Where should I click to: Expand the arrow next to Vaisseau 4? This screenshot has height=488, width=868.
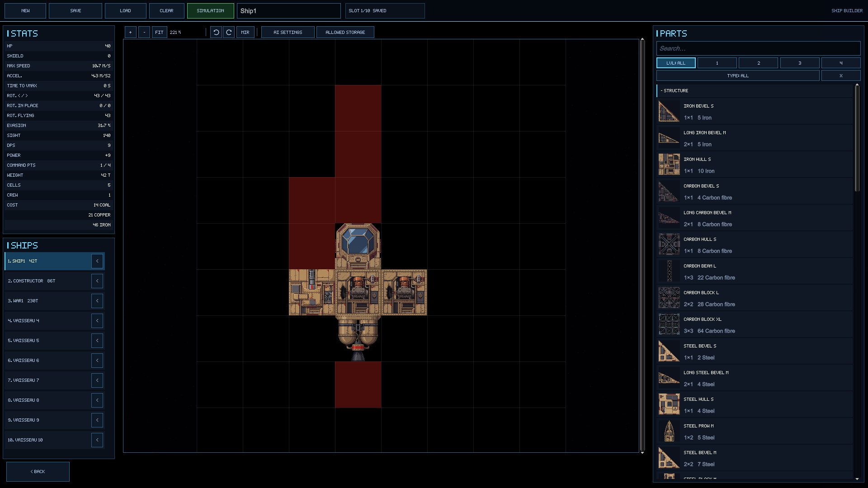97,321
